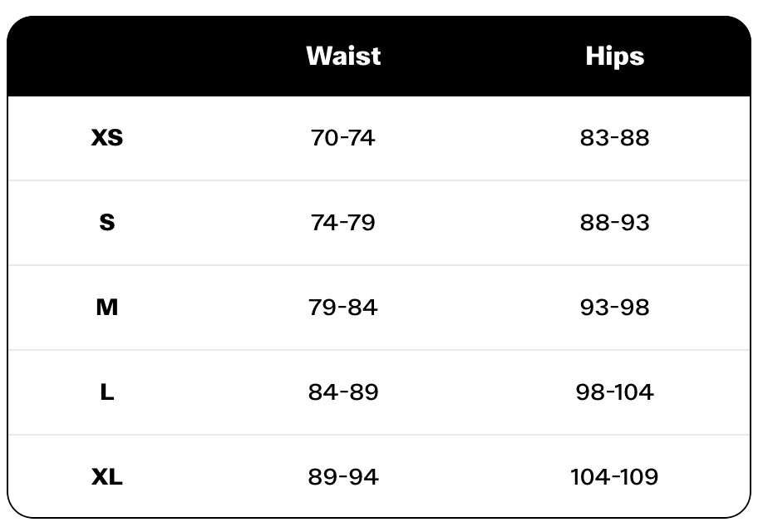
Task: Click the black header bar between Waist and Hips
Action: click(482, 56)
